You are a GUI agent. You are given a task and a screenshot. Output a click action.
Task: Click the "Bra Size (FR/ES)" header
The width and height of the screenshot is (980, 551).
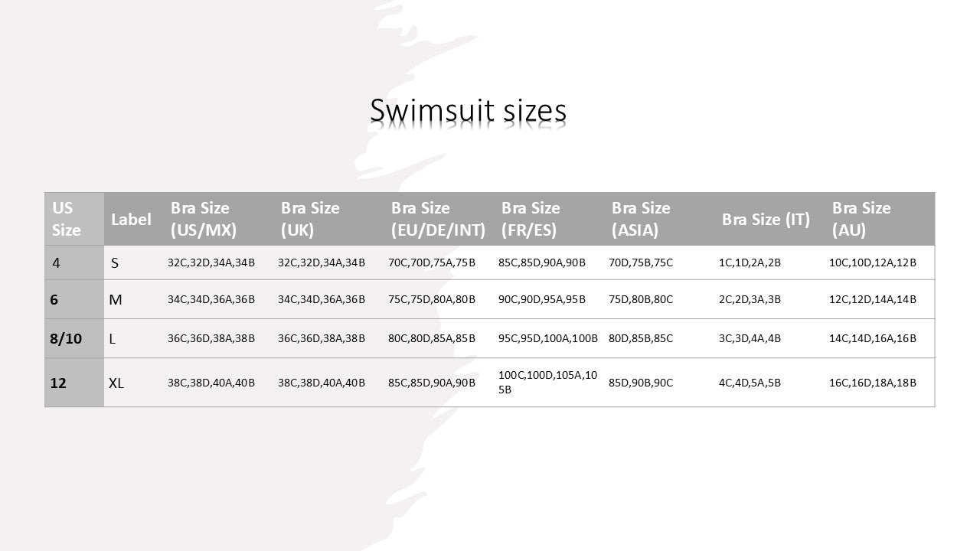click(x=531, y=219)
